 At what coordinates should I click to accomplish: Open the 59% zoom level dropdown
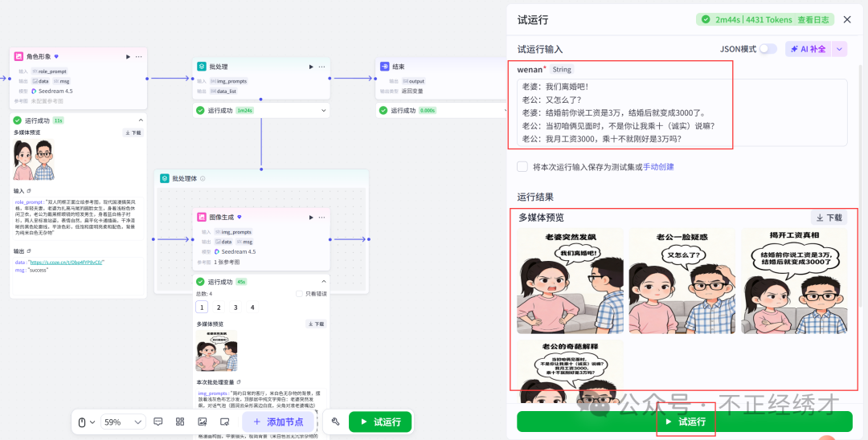pyautogui.click(x=123, y=422)
